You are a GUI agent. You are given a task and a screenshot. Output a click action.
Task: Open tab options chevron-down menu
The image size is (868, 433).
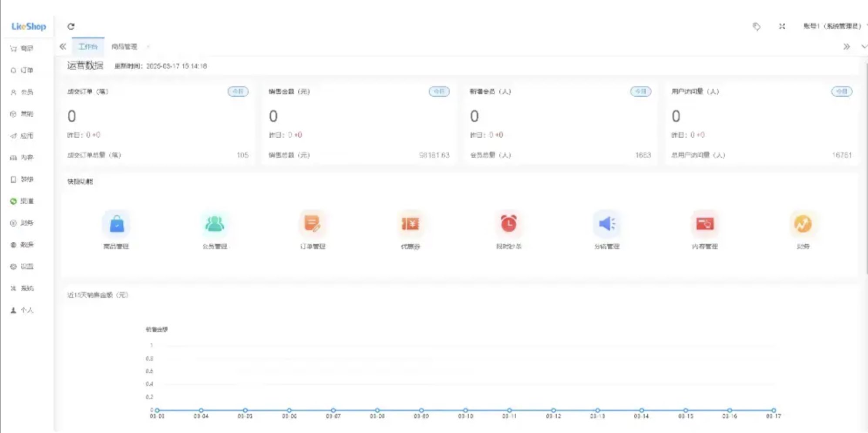coord(864,47)
